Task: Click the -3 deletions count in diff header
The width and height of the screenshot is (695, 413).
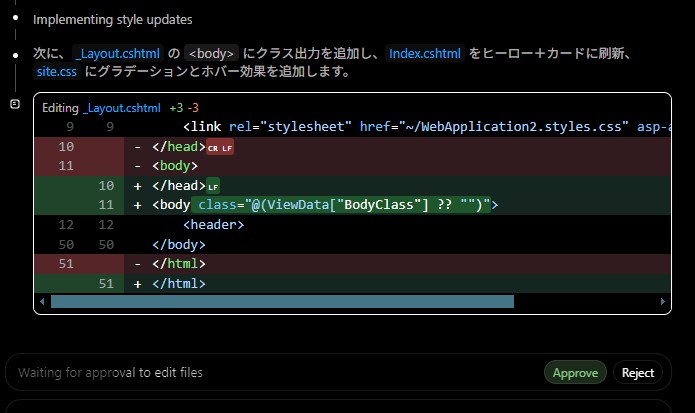Action: tap(193, 107)
